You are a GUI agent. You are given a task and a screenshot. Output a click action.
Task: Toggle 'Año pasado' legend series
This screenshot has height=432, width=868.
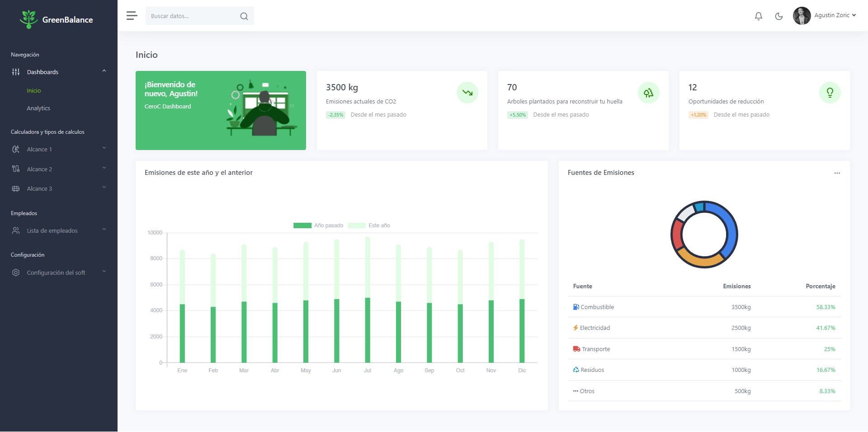[x=318, y=225]
